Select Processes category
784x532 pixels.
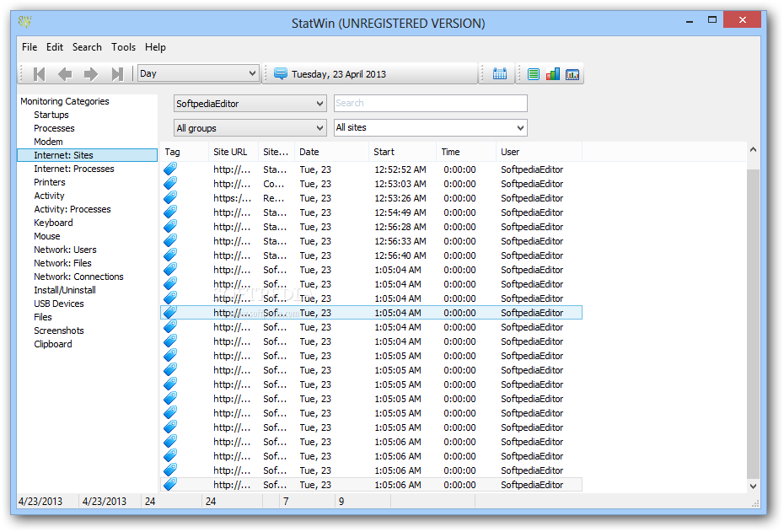(x=54, y=128)
